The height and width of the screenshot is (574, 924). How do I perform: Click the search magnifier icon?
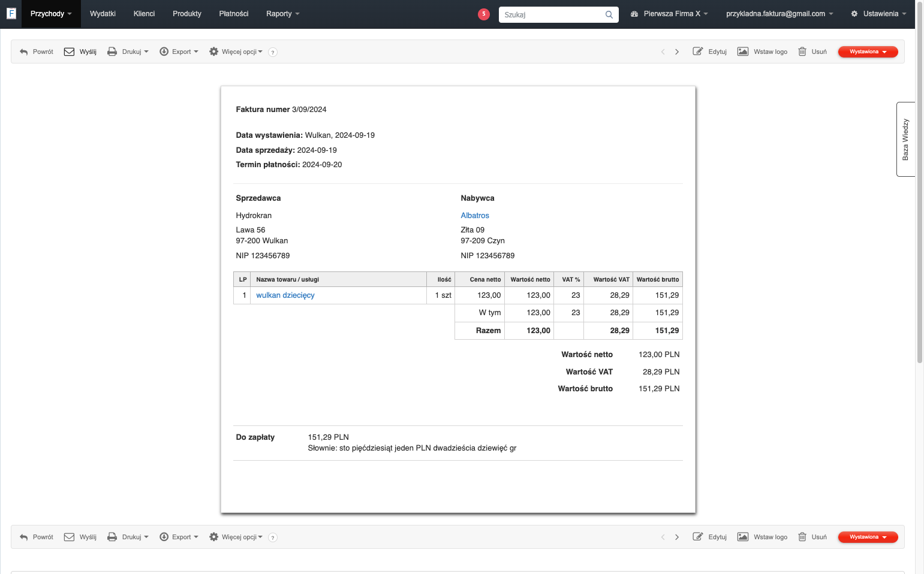[x=609, y=14]
